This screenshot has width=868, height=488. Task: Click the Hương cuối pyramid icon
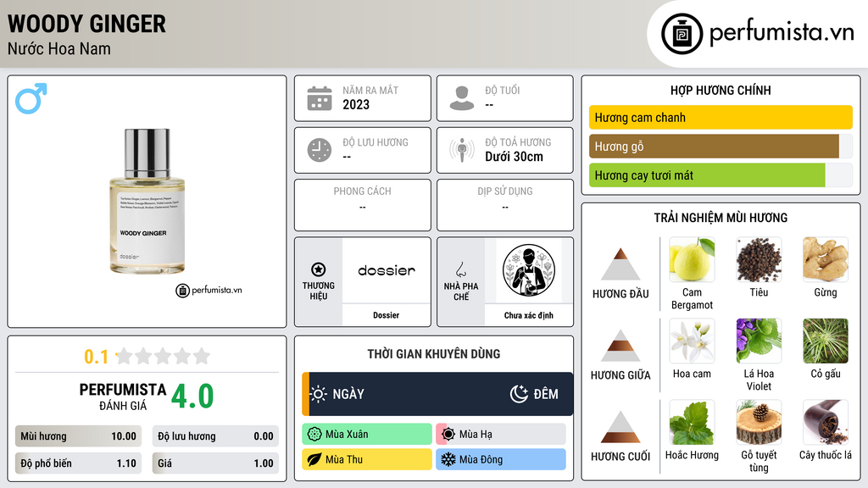tap(620, 427)
